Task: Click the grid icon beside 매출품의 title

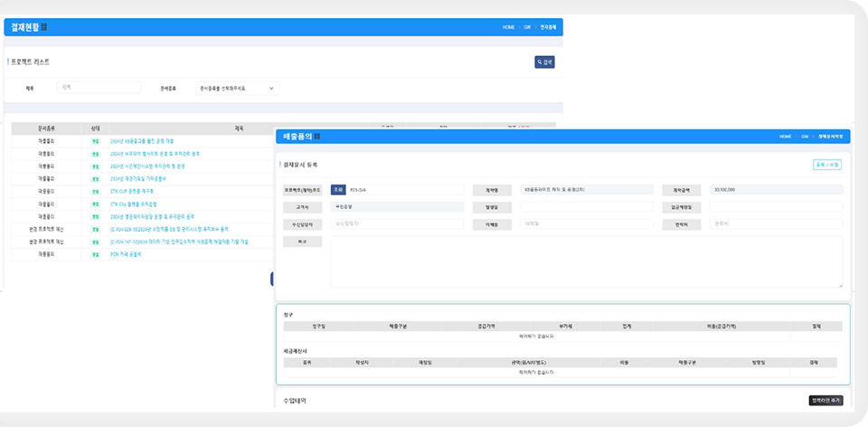Action: pyautogui.click(x=317, y=137)
